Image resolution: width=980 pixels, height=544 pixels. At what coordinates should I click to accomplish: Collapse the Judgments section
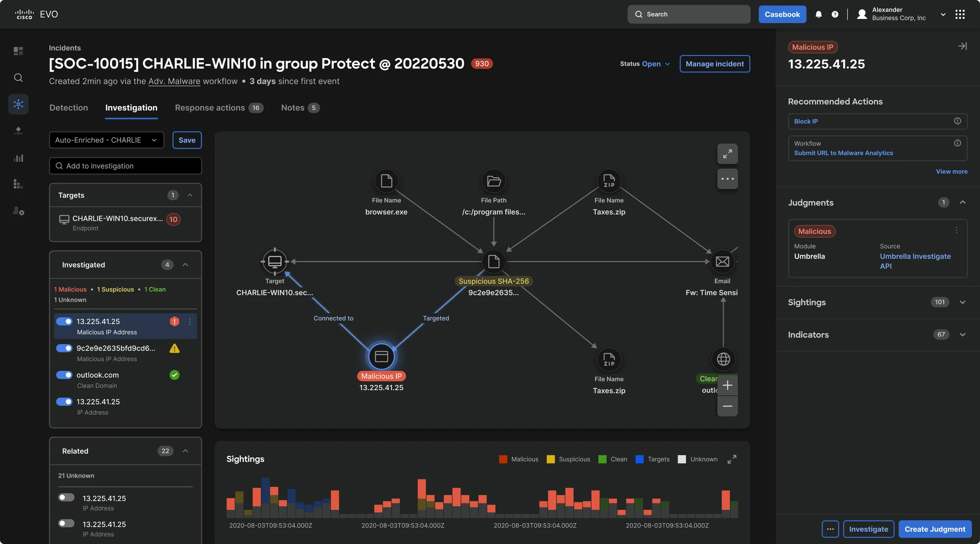tap(962, 202)
